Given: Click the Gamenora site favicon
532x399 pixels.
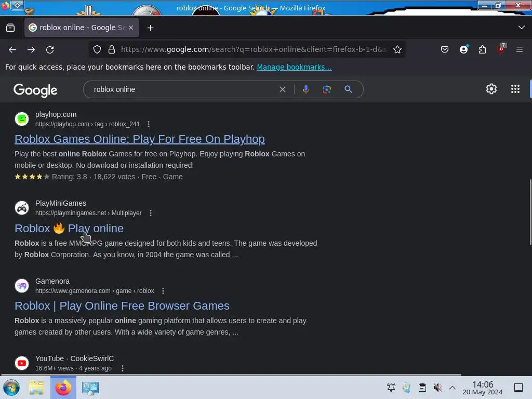Looking at the screenshot, I should [22, 286].
